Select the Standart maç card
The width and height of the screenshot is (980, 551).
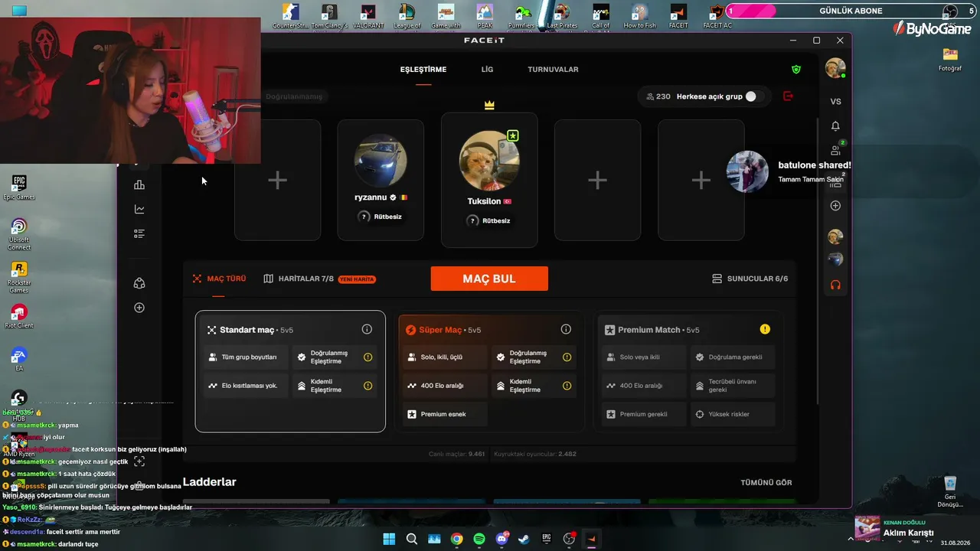click(290, 371)
